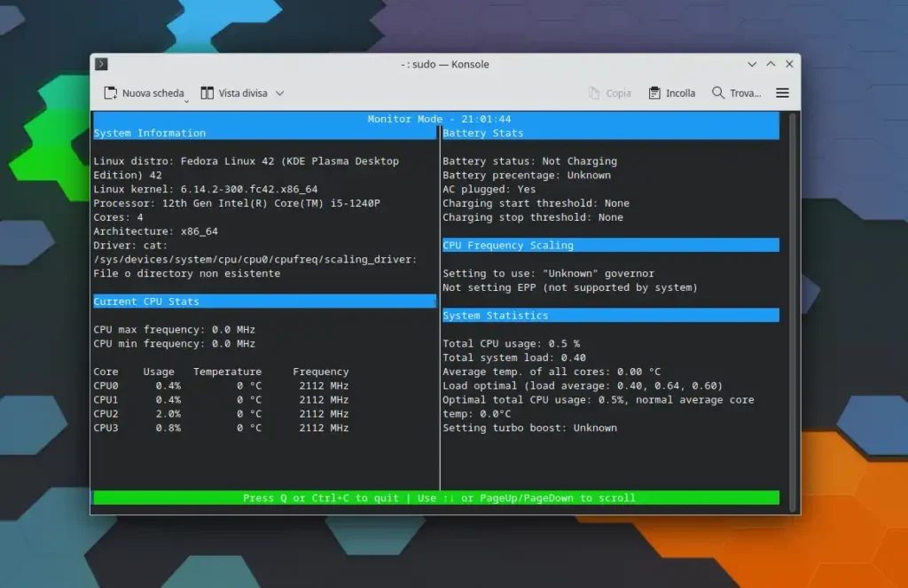Click 'Charging stop threshold: None'
The width and height of the screenshot is (908, 588).
(533, 217)
